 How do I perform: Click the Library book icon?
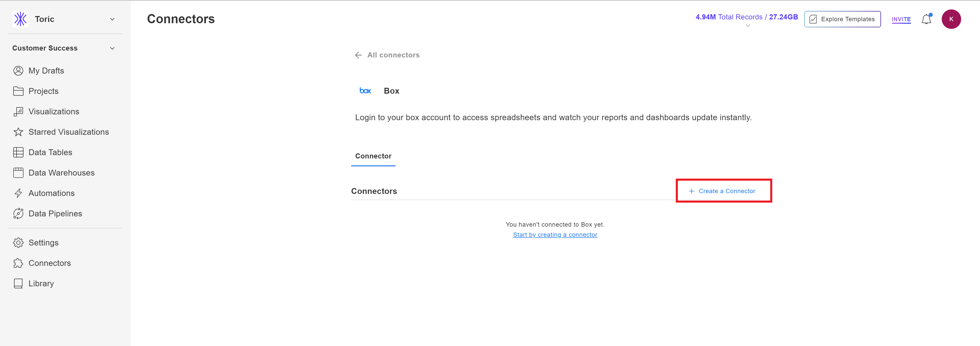18,284
